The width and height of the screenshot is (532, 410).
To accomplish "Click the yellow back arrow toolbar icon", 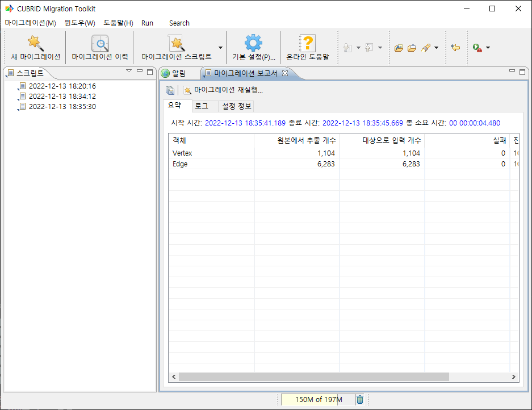I will pos(455,48).
